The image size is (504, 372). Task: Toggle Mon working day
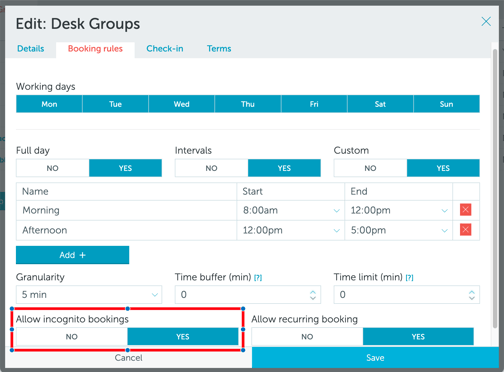click(x=49, y=104)
